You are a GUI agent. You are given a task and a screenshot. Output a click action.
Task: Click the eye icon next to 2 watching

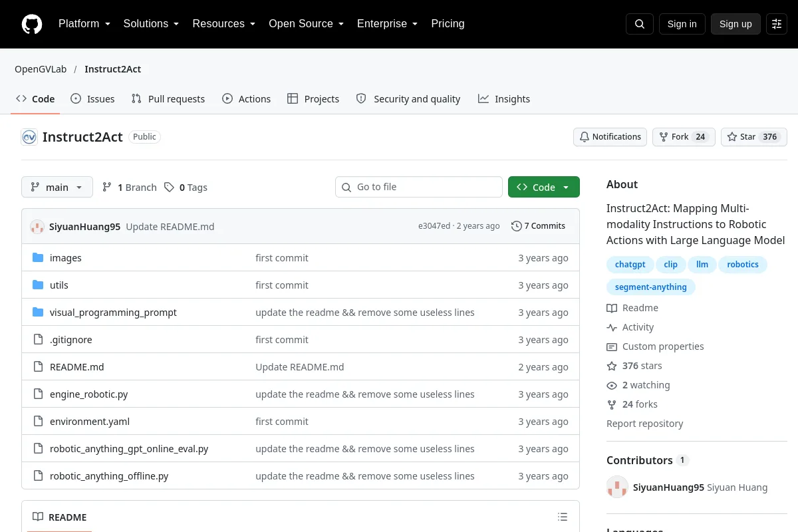[612, 385]
